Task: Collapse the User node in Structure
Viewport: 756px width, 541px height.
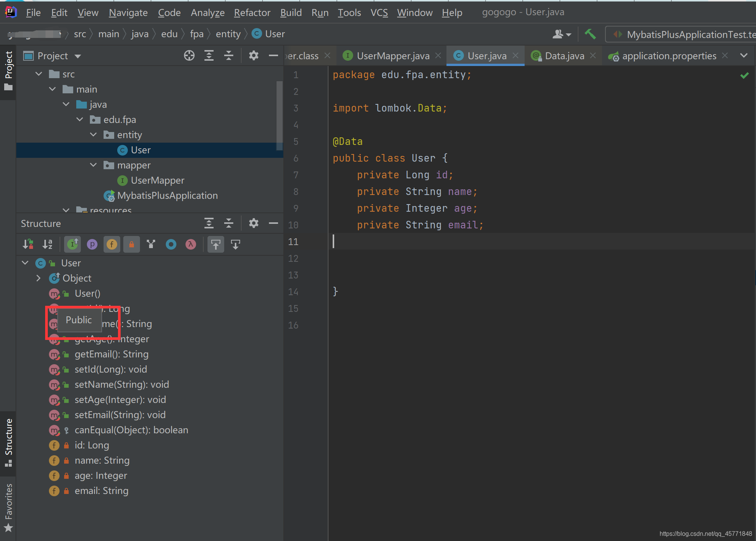Action: [x=25, y=263]
